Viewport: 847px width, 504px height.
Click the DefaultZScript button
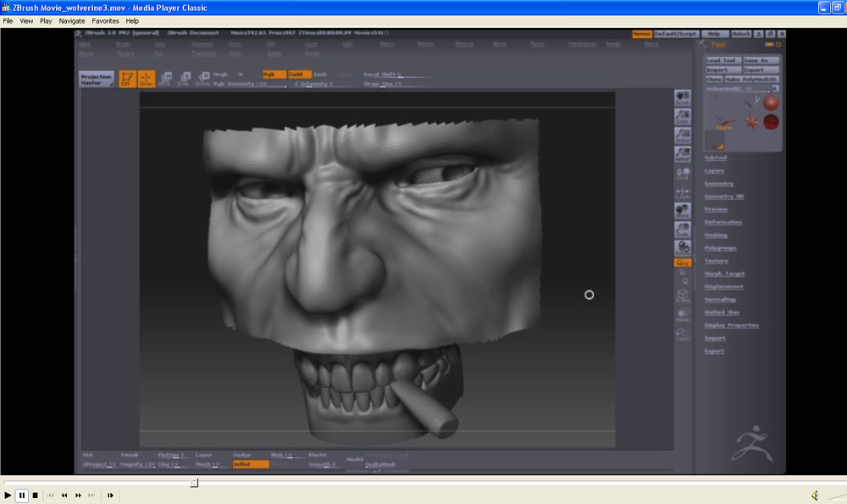(x=676, y=34)
